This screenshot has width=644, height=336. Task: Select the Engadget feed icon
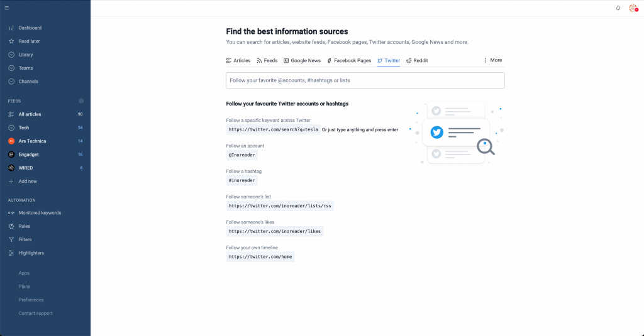pos(11,154)
